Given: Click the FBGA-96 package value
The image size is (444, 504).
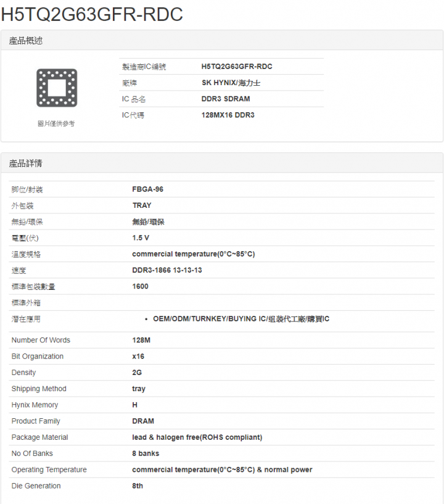Looking at the screenshot, I should [148, 189].
